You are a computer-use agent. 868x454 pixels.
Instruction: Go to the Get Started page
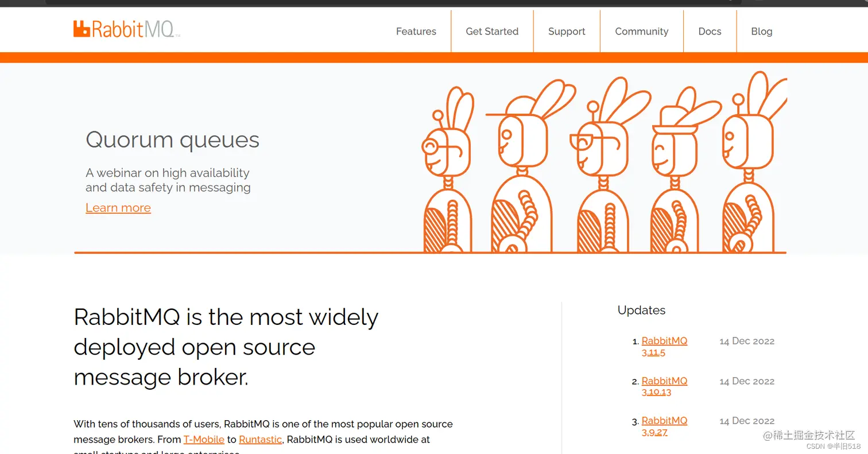click(492, 32)
